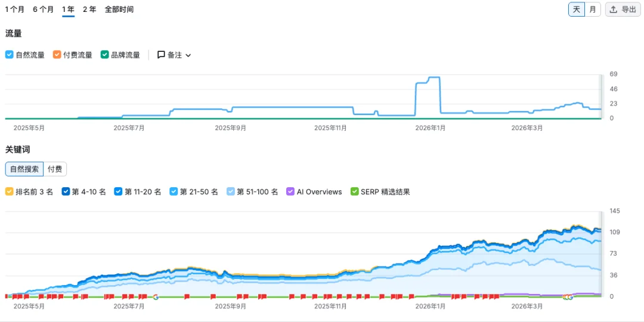Click the Google icons near end of keyword chart
The height and width of the screenshot is (322, 644).
(568, 296)
